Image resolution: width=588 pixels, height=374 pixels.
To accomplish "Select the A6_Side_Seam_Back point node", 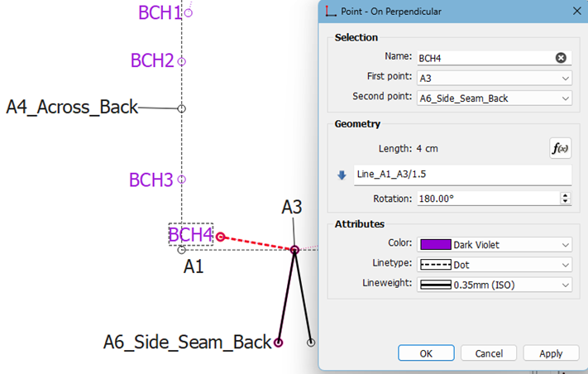I will 279,342.
